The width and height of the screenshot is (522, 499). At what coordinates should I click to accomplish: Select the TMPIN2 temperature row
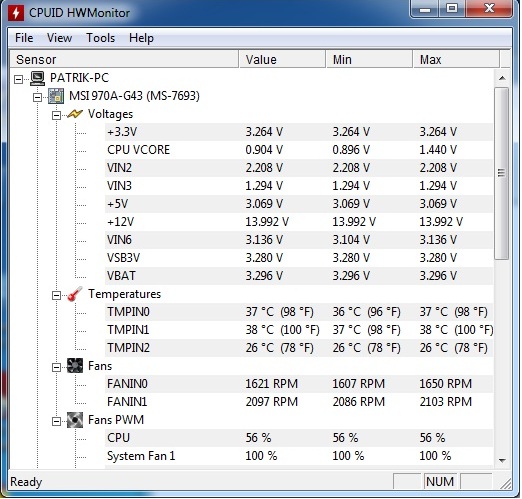[x=299, y=348]
